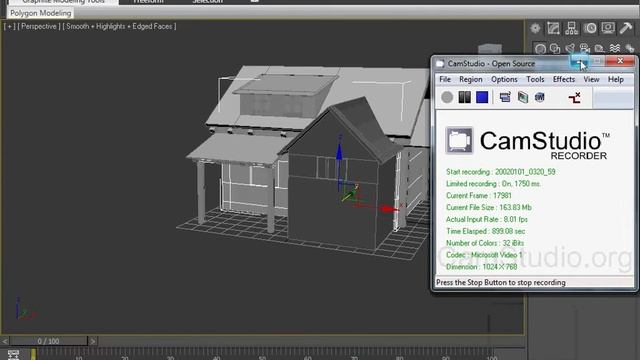Select the Space Warps wavy icon
The image size is (640, 360).
(615, 49)
